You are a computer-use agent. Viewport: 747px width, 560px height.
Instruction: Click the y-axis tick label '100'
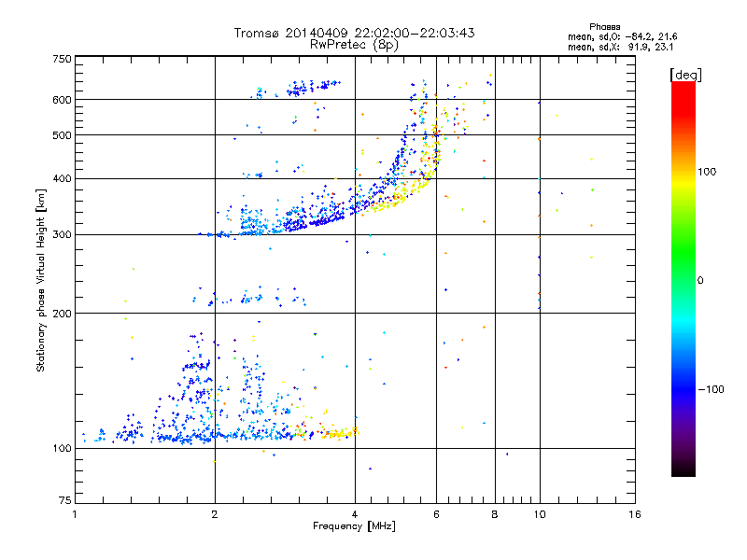click(x=62, y=448)
